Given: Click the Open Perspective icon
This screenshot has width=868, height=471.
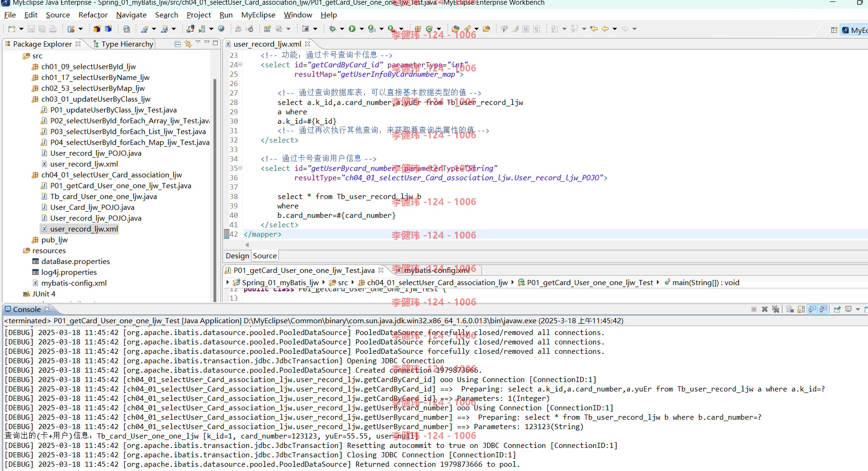Looking at the screenshot, I should tap(834, 30).
